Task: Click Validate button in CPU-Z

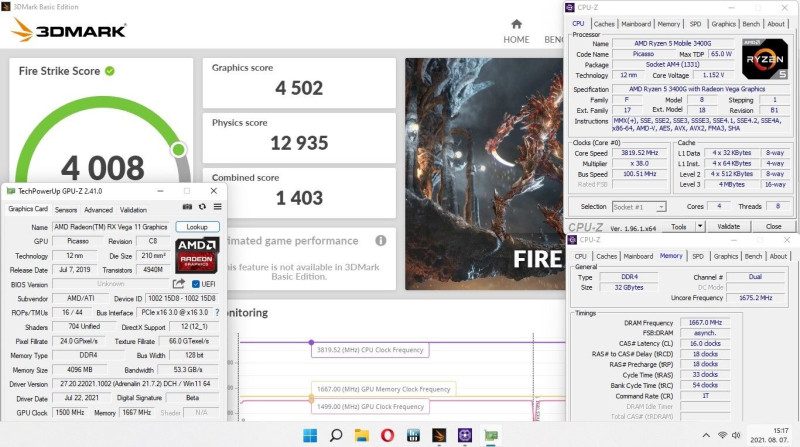Action: click(x=729, y=226)
